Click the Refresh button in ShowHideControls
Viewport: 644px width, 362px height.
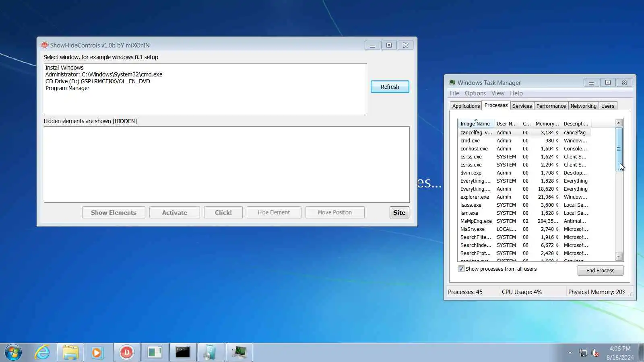click(x=390, y=87)
